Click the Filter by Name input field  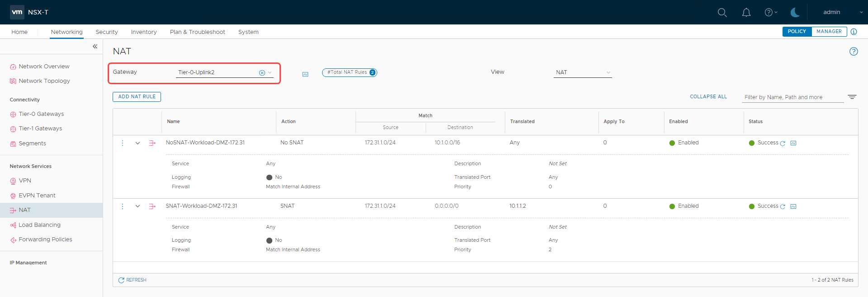pos(792,97)
